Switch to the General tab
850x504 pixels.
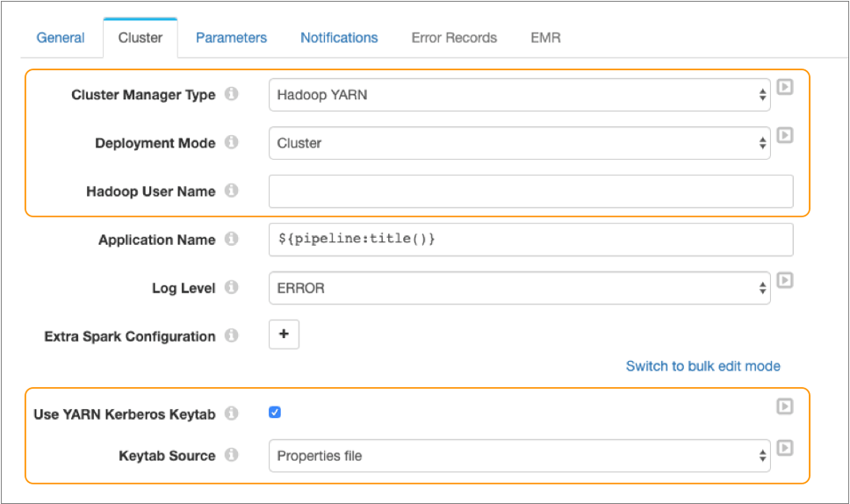point(61,38)
